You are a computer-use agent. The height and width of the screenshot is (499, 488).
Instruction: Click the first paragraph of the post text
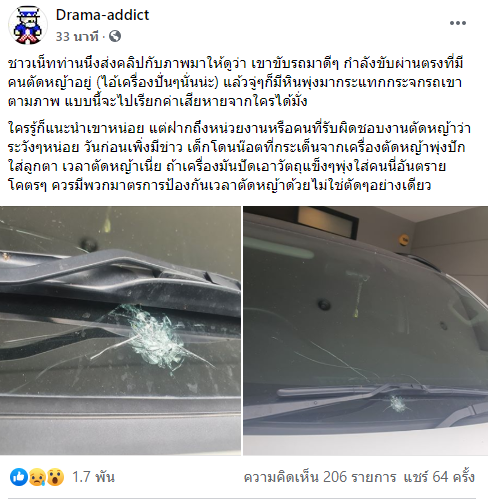(x=235, y=82)
